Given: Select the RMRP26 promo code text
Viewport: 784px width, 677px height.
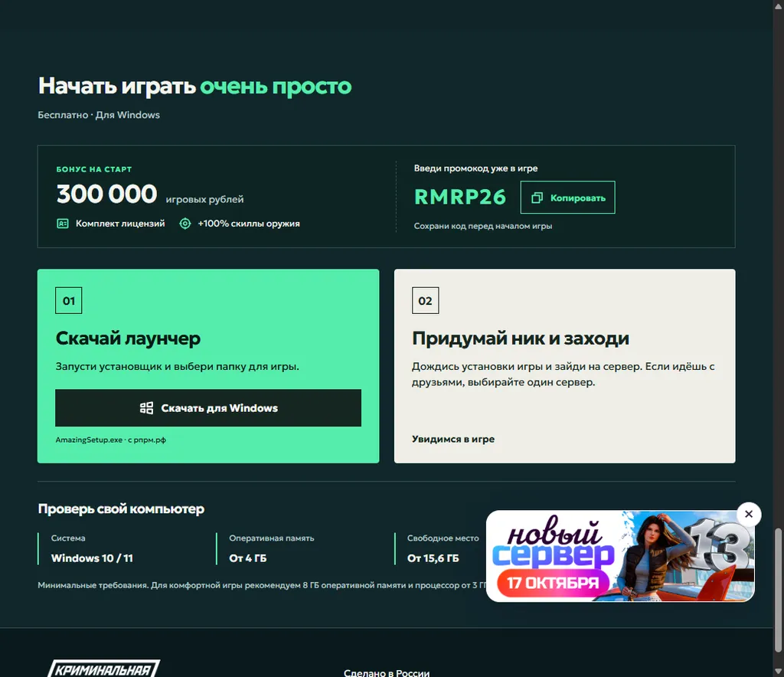Looking at the screenshot, I should [460, 197].
